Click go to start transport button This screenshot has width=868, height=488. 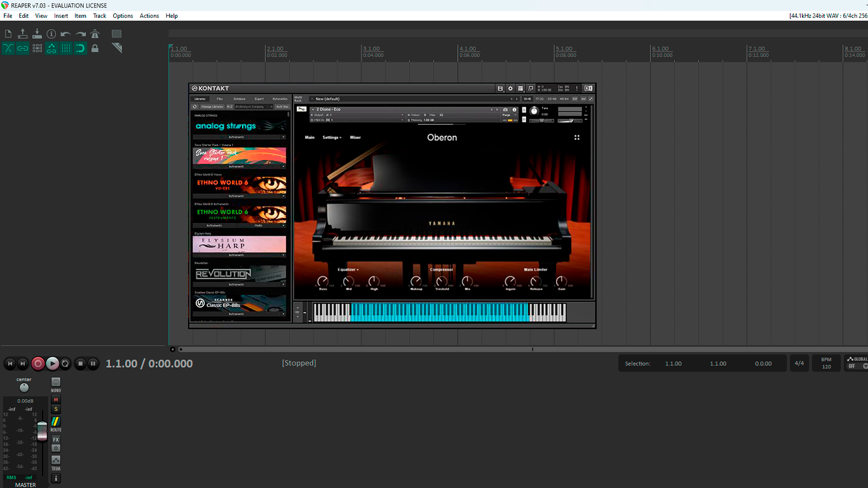(10, 363)
